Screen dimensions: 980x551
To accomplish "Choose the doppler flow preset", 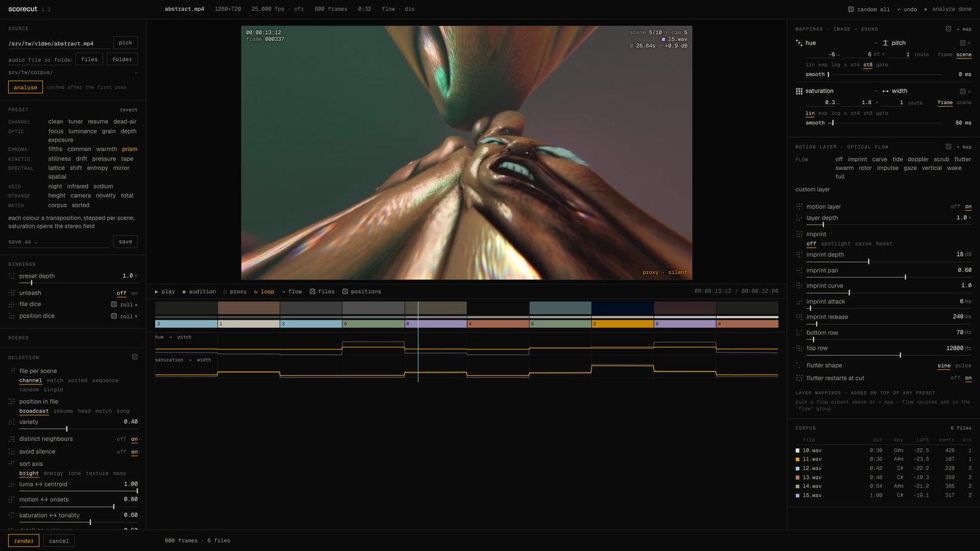I will (x=918, y=159).
